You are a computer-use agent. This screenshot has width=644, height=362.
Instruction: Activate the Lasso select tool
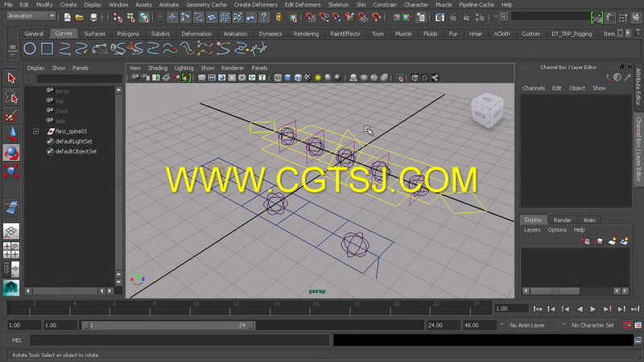[11, 97]
